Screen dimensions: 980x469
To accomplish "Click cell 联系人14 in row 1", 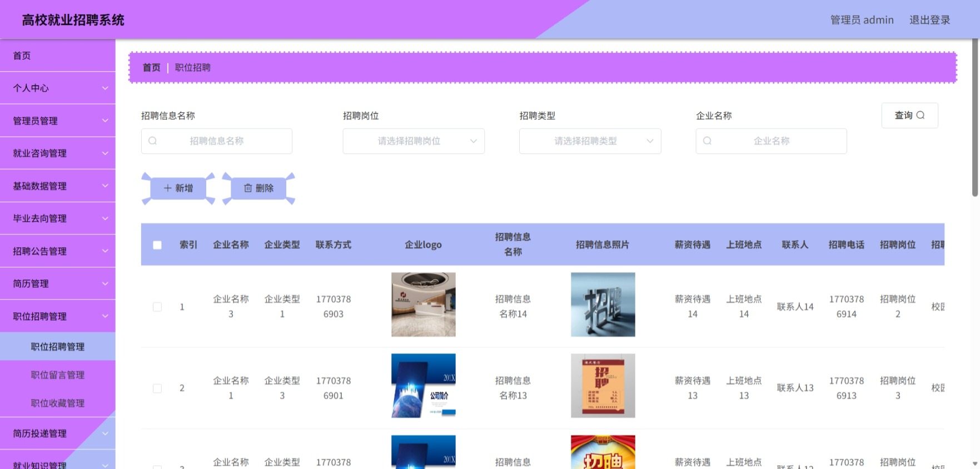I will pyautogui.click(x=795, y=307).
